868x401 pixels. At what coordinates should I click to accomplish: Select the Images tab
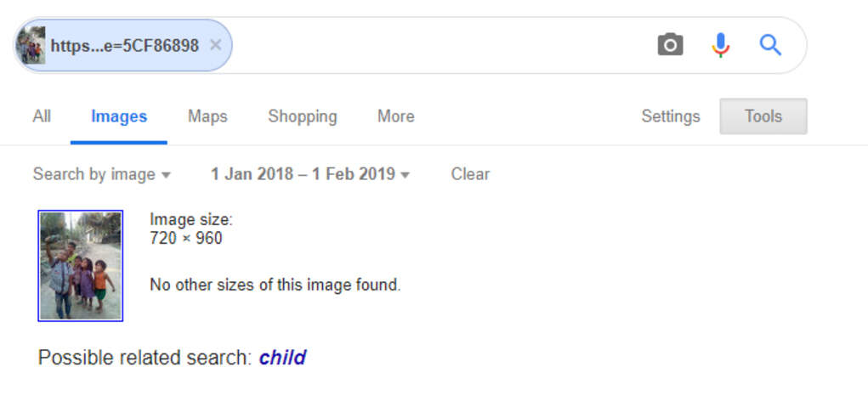tap(119, 116)
